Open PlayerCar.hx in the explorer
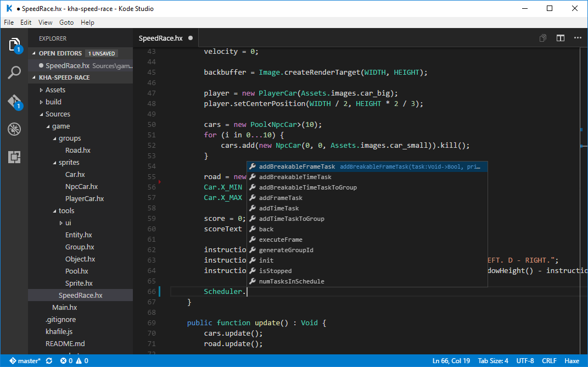 (84, 199)
